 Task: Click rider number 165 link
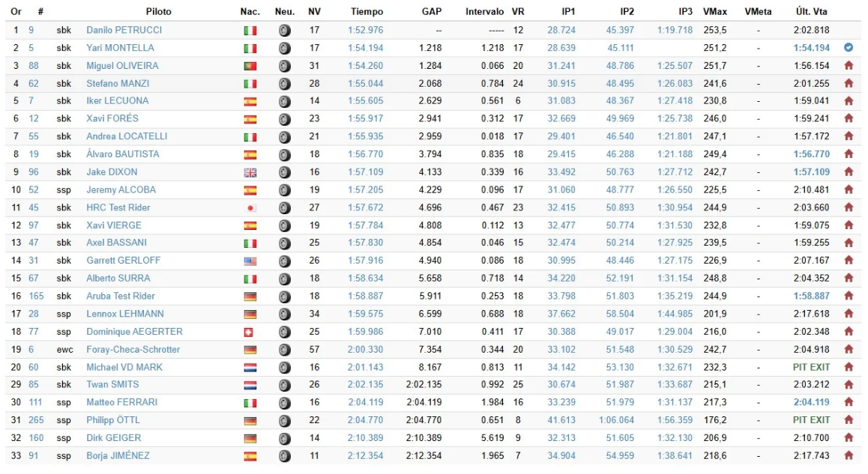(36, 297)
